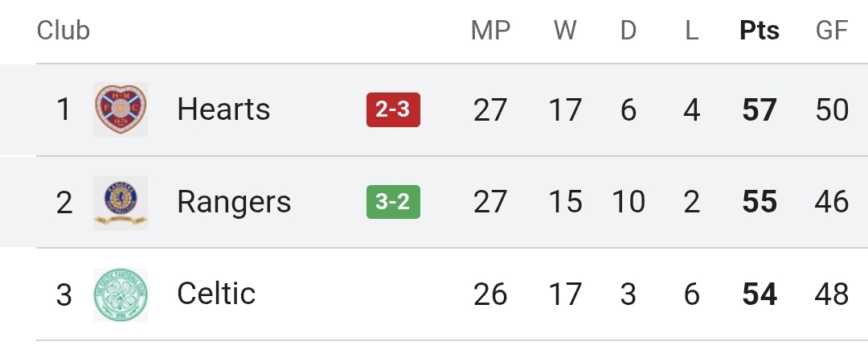The image size is (868, 350).
Task: Click the MP column header
Action: point(490,31)
